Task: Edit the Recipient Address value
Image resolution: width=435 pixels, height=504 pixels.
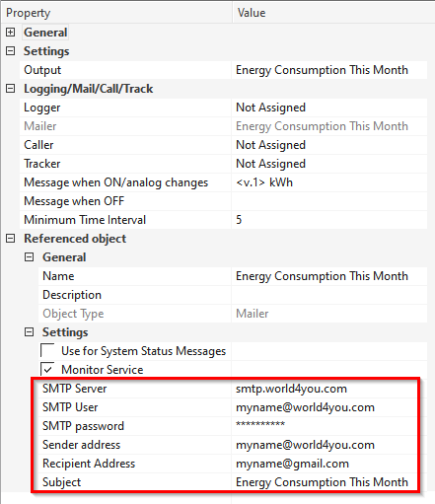Action: pyautogui.click(x=325, y=464)
